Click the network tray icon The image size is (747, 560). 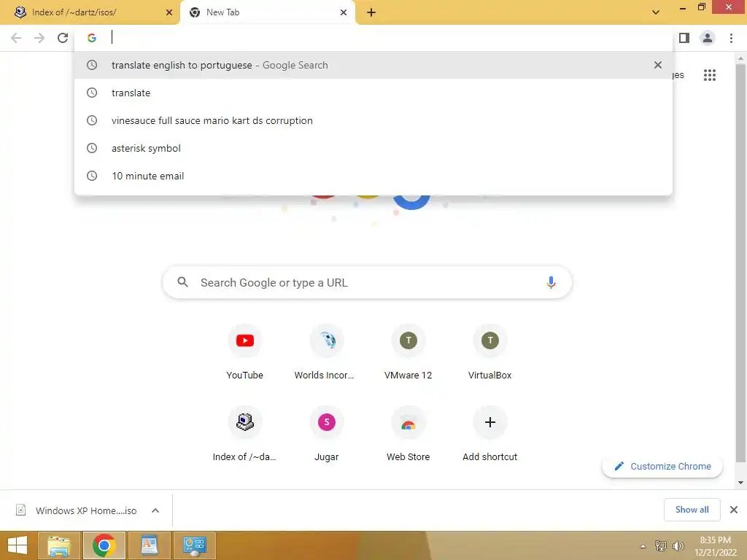point(661,546)
